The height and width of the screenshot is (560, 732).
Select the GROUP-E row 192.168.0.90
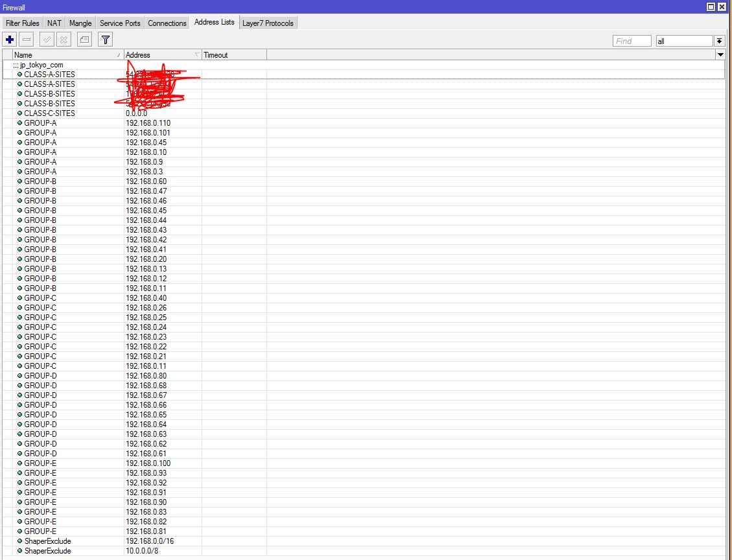click(x=364, y=502)
